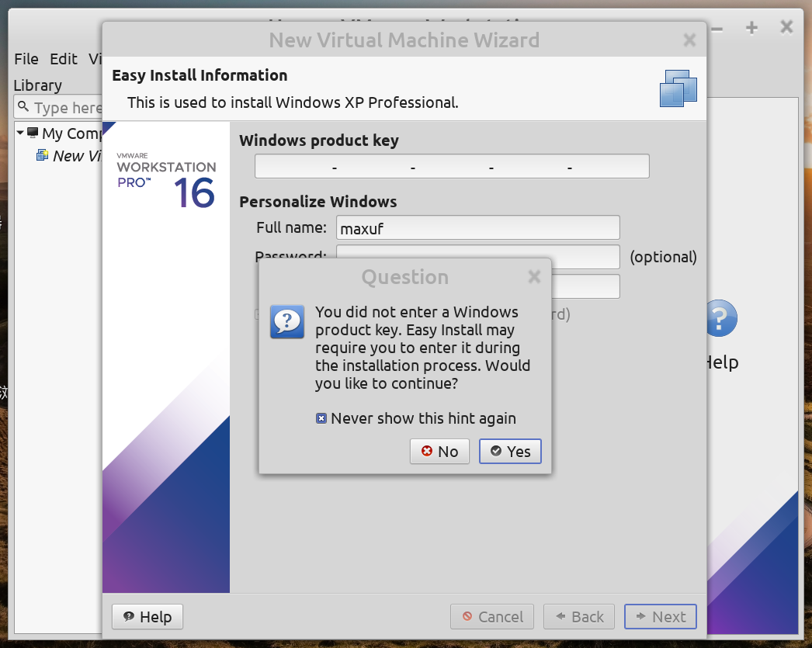Click the New VM item icon
The height and width of the screenshot is (648, 812).
click(x=42, y=154)
